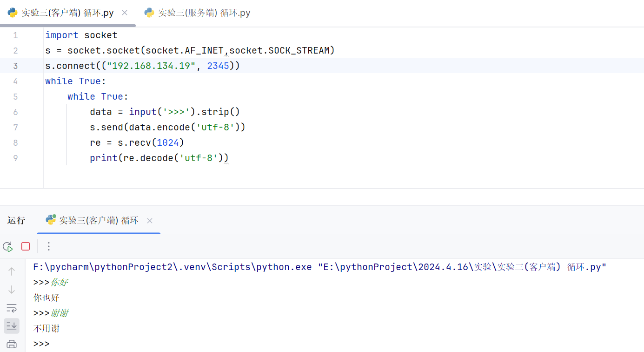Click the Python icon on the 服务端 editor tab

click(149, 13)
